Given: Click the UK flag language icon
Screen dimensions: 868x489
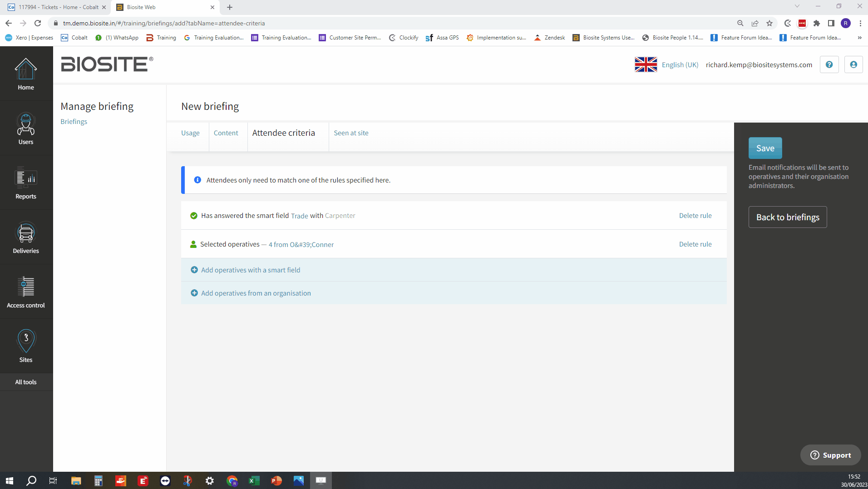Looking at the screenshot, I should pos(646,64).
